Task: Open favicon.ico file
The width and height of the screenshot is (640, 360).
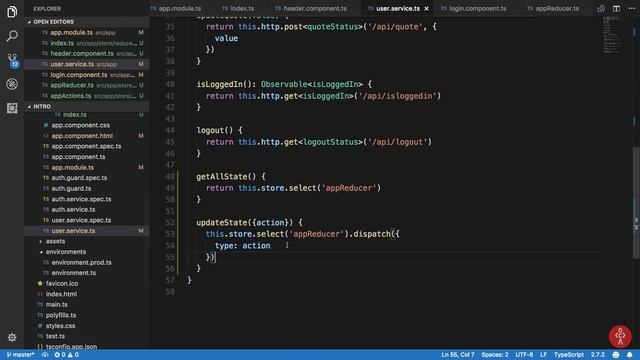Action: pyautogui.click(x=62, y=283)
